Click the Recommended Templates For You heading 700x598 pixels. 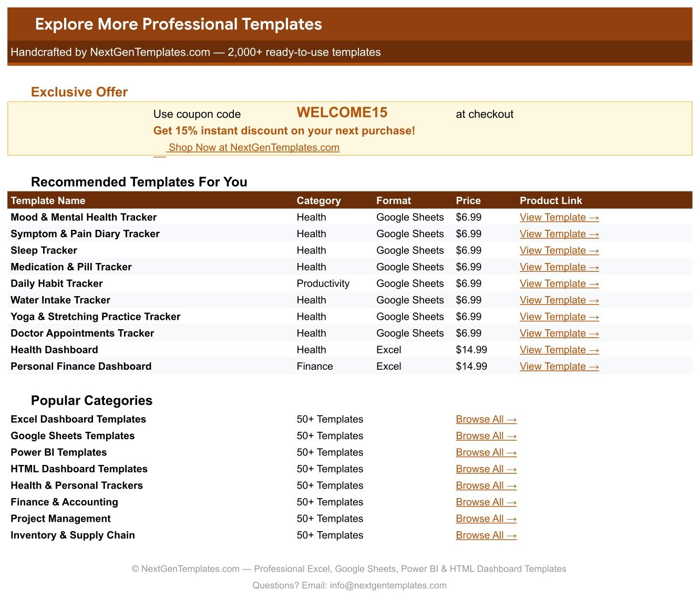tap(139, 182)
